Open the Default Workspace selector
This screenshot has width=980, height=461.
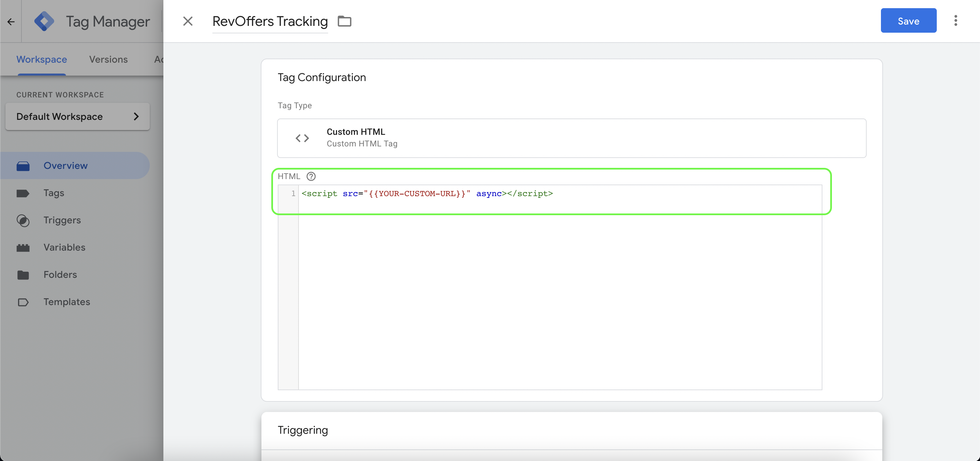pos(78,116)
